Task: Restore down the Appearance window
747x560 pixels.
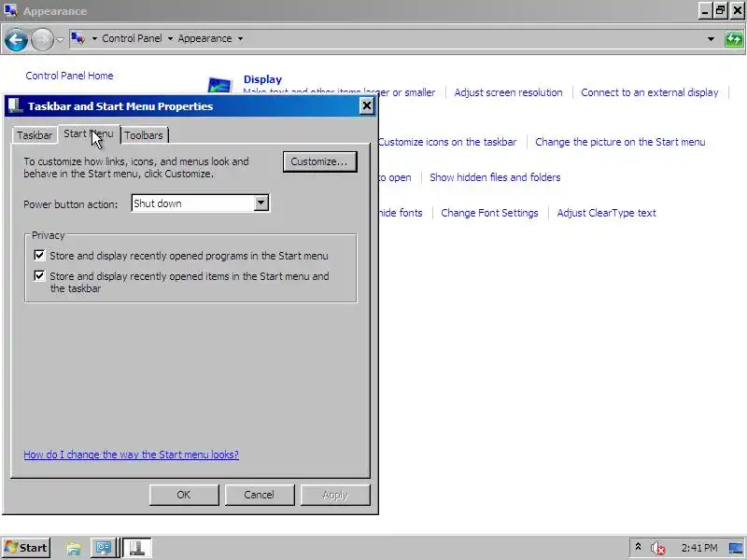Action: pos(721,10)
